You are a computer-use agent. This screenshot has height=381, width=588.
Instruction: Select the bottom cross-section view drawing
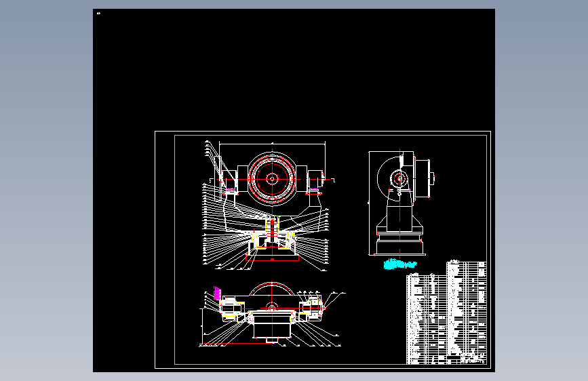pos(272,314)
